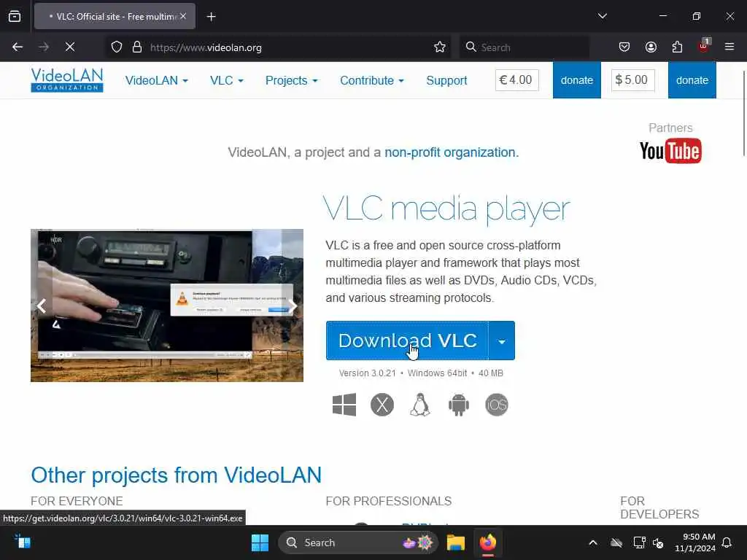This screenshot has width=747, height=560.
Task: Open the notification bell
Action: pos(727,542)
